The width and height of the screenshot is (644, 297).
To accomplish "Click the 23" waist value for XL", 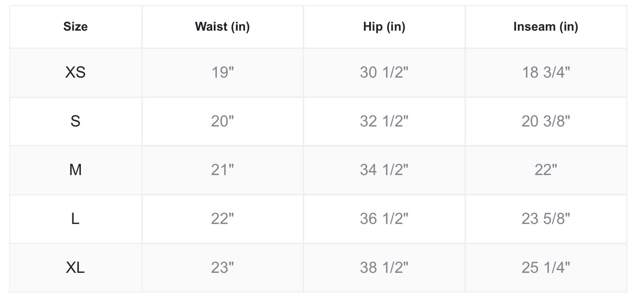I will pyautogui.click(x=222, y=268).
